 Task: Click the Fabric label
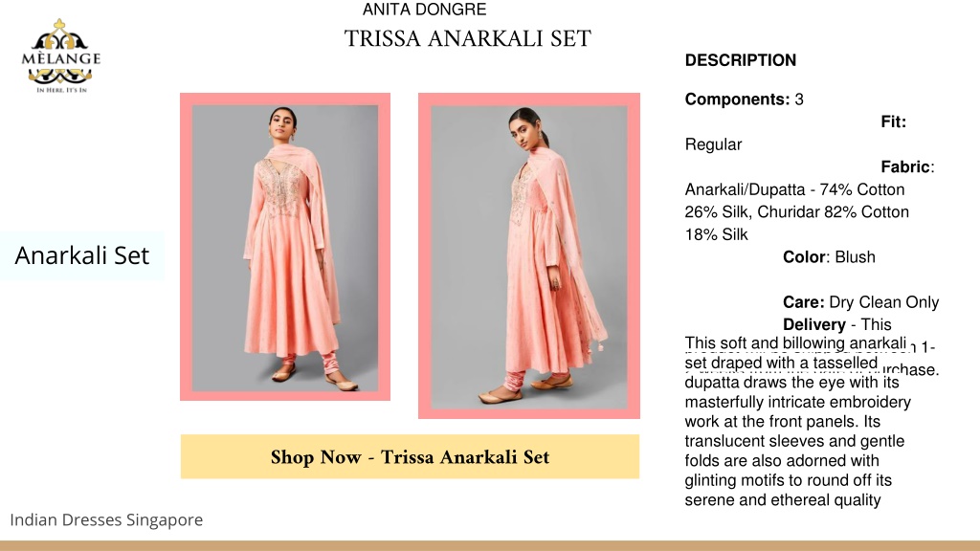tap(907, 166)
